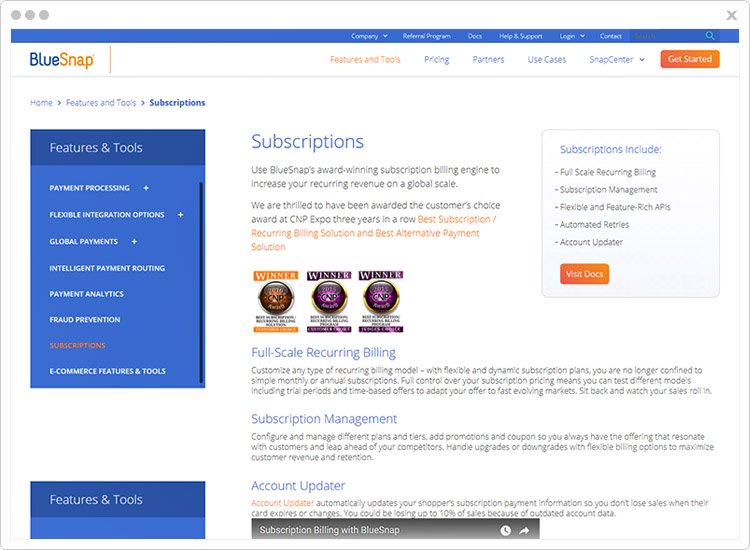The width and height of the screenshot is (750, 550).
Task: Open the Partners nav item
Action: click(488, 59)
